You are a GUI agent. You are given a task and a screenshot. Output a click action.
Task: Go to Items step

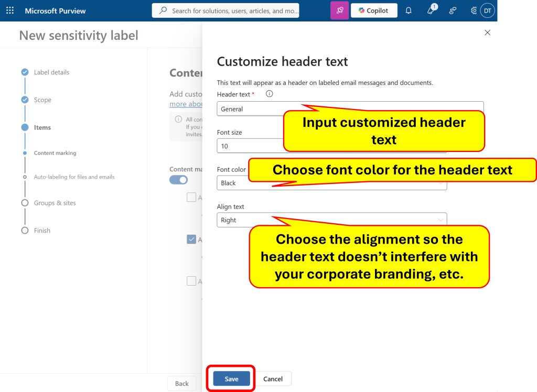tap(42, 127)
